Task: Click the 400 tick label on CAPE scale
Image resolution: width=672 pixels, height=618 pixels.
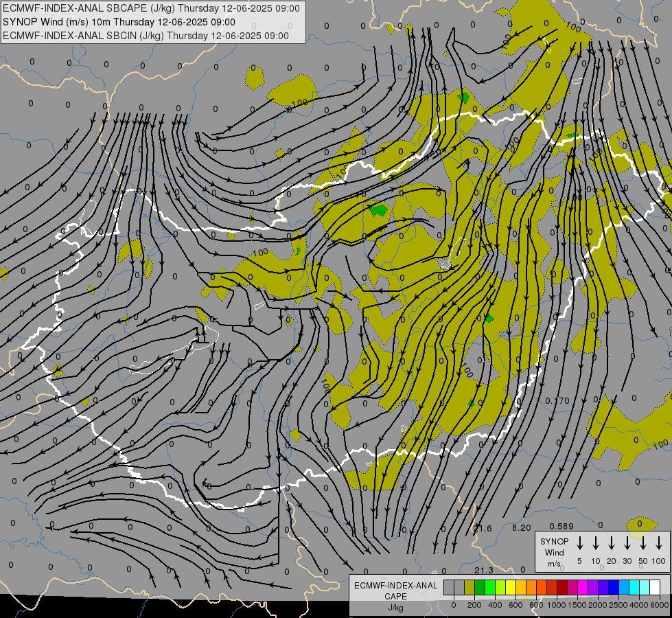Action: click(495, 605)
